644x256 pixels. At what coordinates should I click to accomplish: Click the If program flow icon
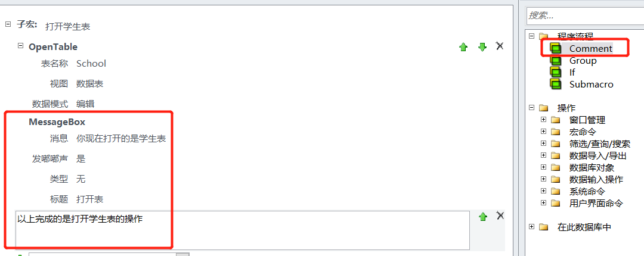coord(556,72)
